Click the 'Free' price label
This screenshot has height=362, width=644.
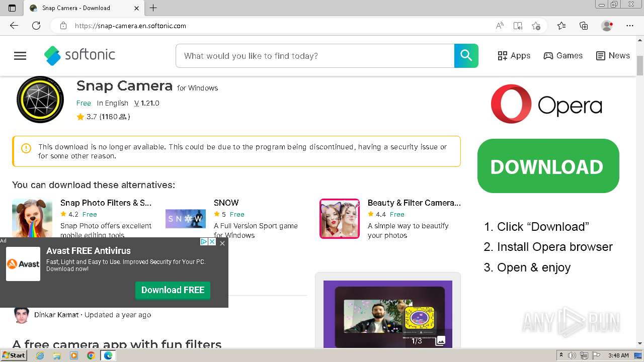84,103
